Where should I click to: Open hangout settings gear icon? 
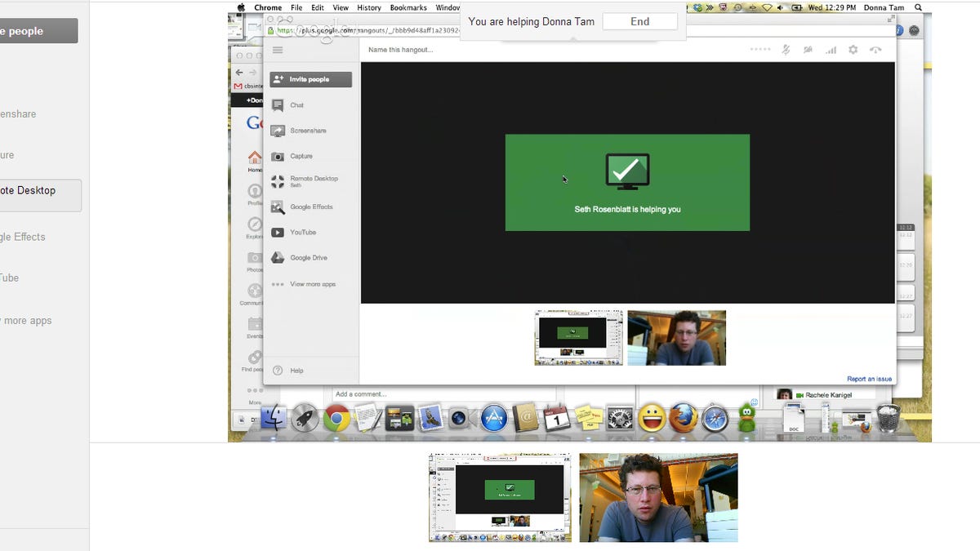pos(853,50)
